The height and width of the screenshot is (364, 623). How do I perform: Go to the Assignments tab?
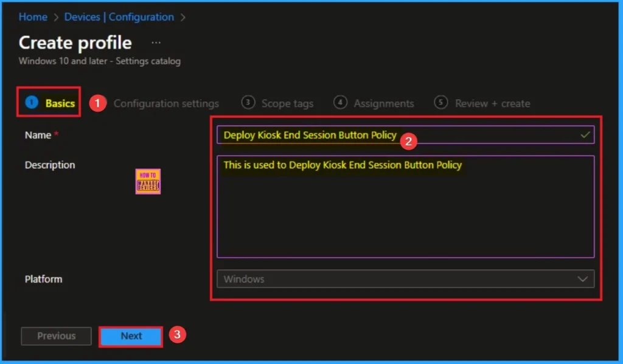coord(384,103)
